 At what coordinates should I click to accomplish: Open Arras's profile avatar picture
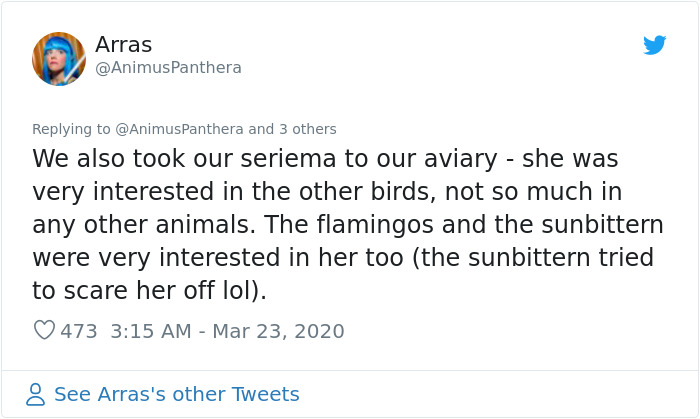point(58,56)
